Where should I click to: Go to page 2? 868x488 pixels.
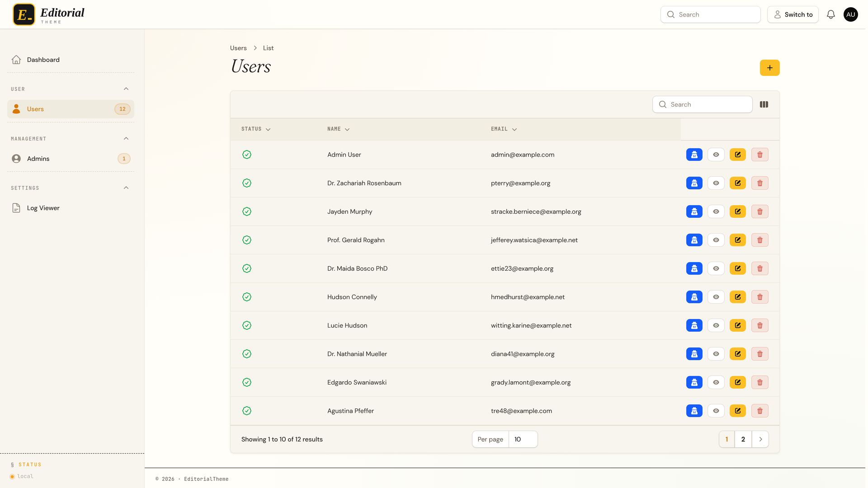(x=743, y=439)
